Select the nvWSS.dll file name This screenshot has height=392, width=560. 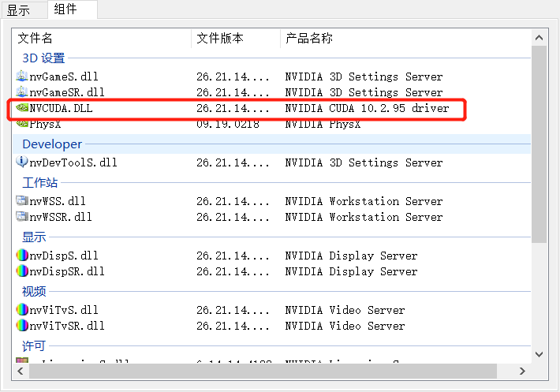[x=58, y=201]
